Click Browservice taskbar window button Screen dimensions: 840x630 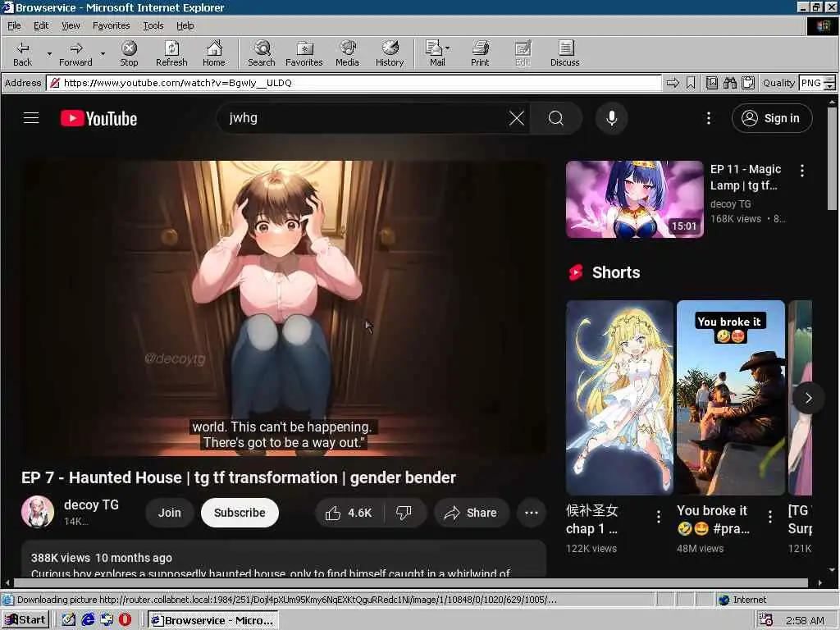coord(212,620)
